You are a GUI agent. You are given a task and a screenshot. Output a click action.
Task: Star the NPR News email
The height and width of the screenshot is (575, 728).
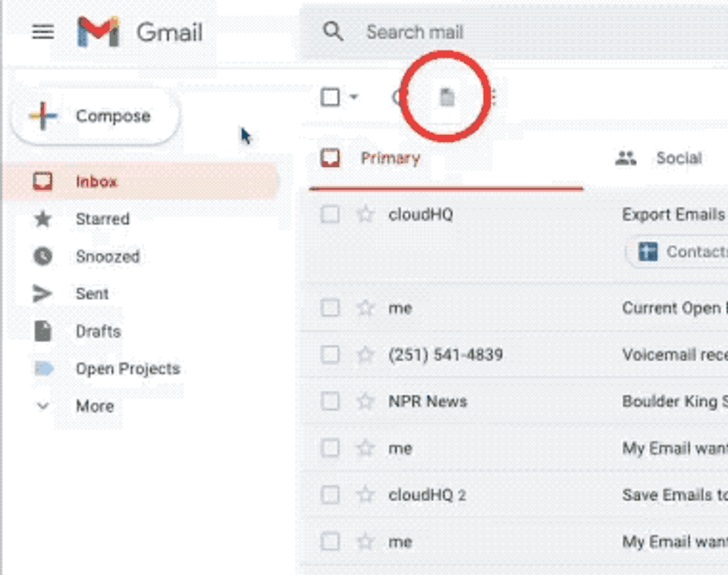pyautogui.click(x=366, y=401)
